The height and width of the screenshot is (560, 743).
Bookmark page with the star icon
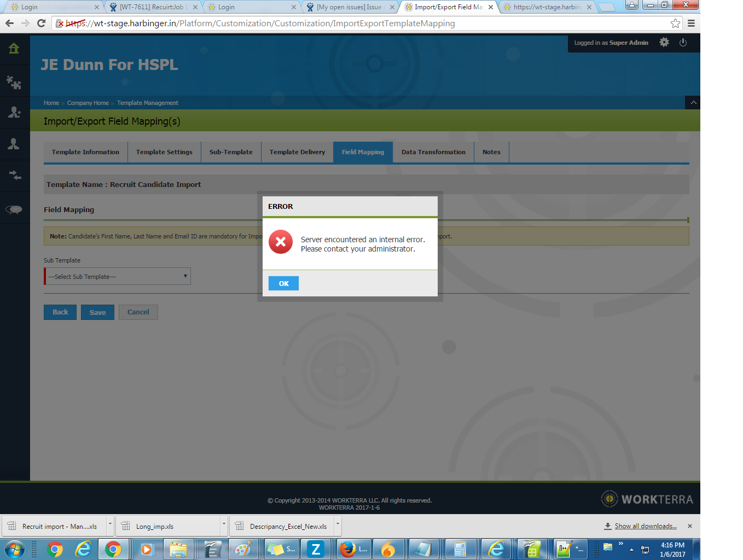(675, 24)
